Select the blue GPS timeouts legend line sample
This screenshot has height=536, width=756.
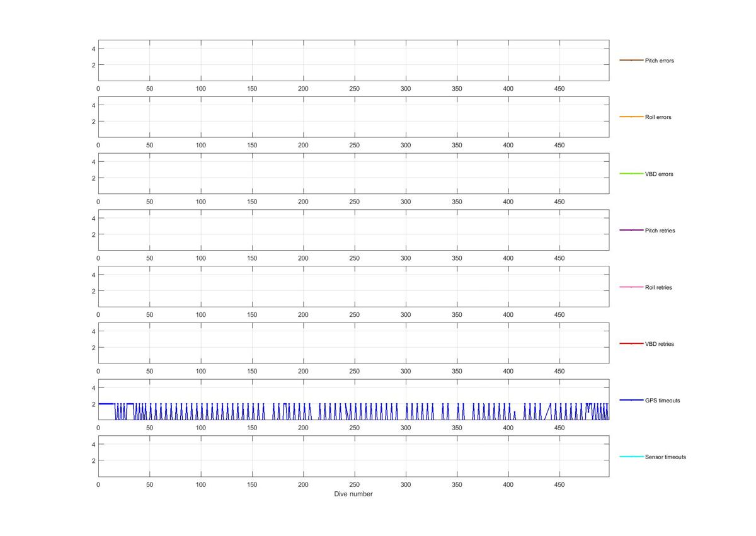click(631, 401)
